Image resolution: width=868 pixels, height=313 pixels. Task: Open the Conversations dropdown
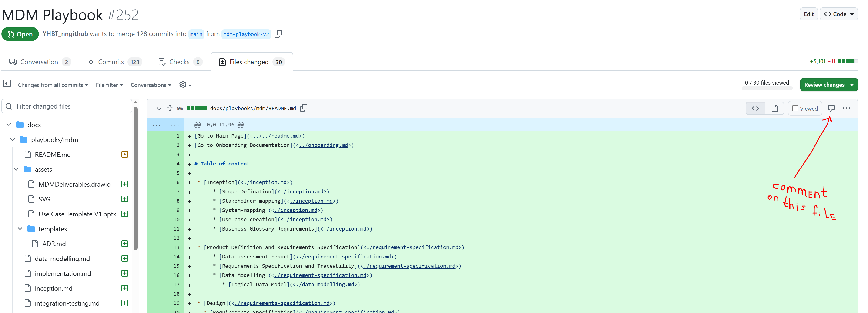tap(151, 85)
